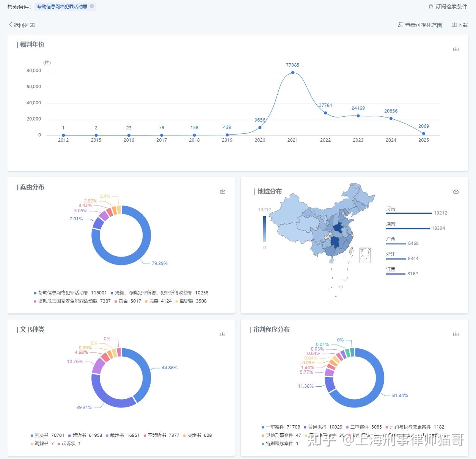Click the 下载 button at top right
476x459 pixels.
click(460, 25)
